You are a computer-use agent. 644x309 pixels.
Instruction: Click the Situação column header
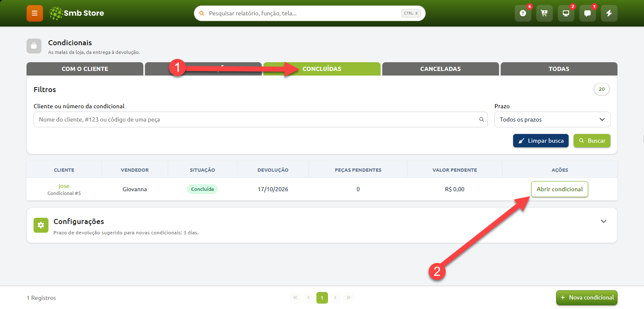(x=203, y=170)
